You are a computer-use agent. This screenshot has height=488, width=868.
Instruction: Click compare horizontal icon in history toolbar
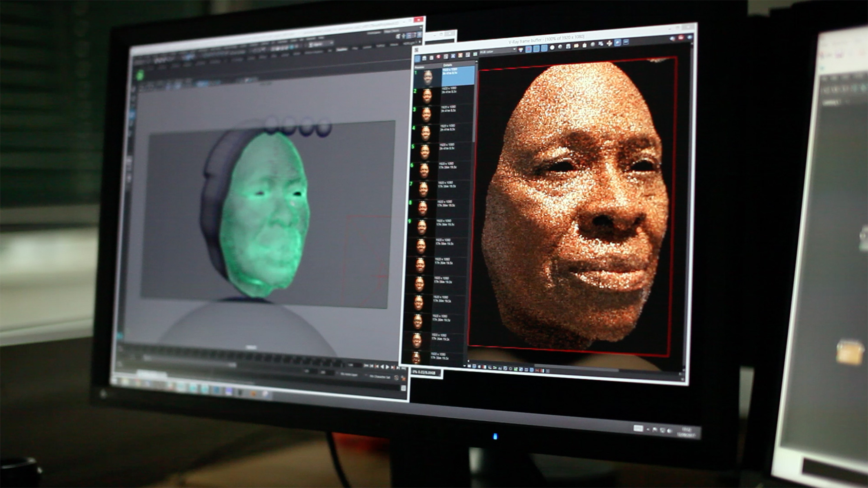point(475,54)
